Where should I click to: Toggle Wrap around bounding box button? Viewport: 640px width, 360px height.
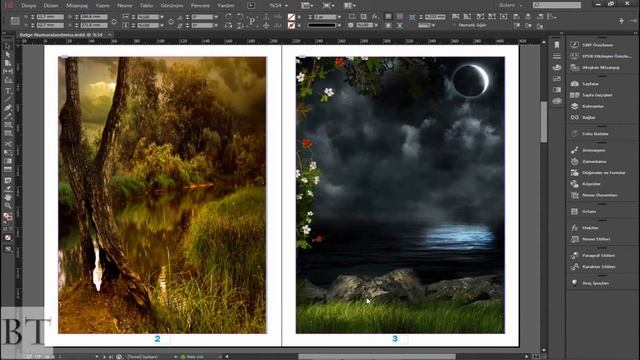[400, 16]
